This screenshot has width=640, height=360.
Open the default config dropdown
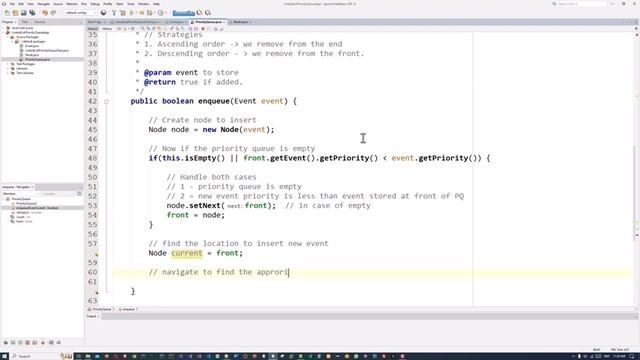tap(81, 13)
